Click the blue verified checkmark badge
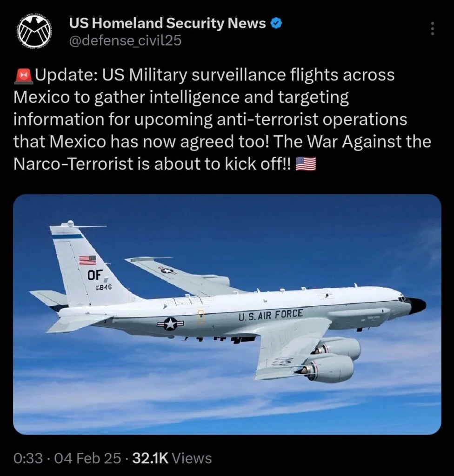 tap(276, 23)
